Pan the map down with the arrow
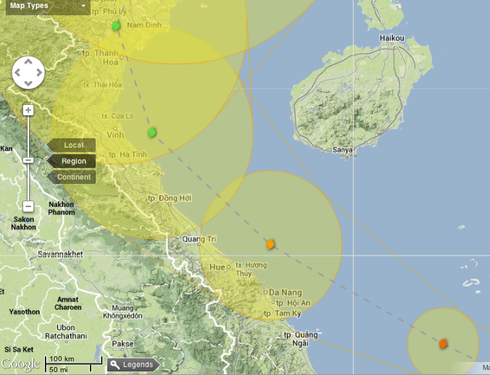The image size is (490, 375). pos(28,83)
